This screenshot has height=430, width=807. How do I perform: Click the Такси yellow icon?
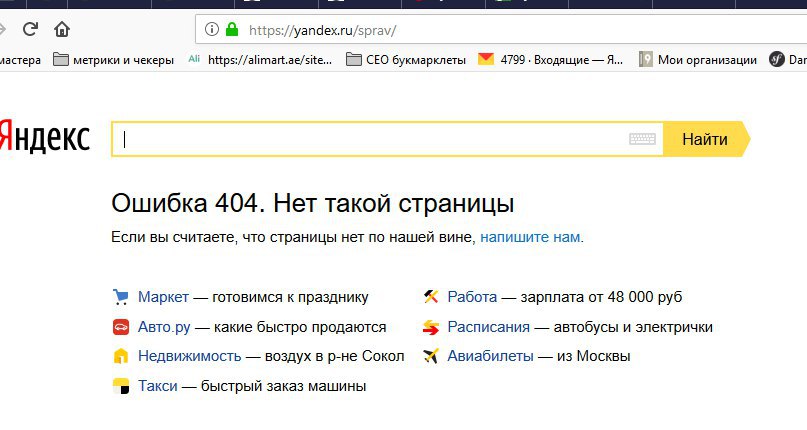120,386
